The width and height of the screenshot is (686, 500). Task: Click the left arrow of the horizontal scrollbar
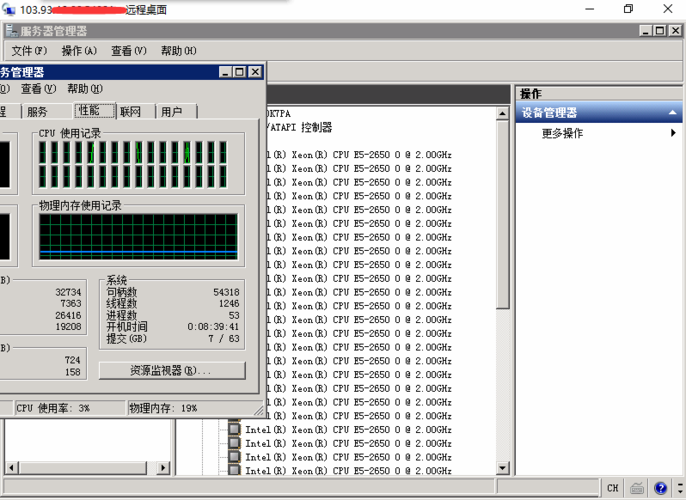pyautogui.click(x=12, y=467)
